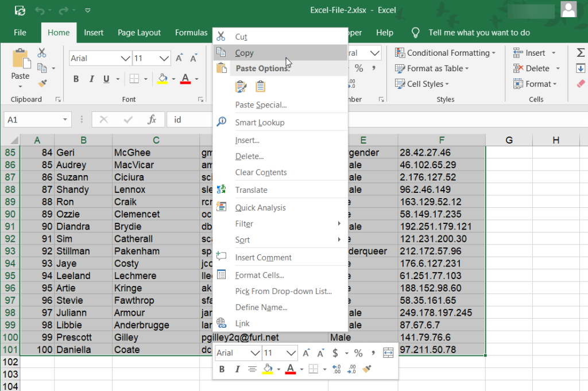Click the Redo arrow in title bar
This screenshot has height=391, width=588.
(x=63, y=10)
